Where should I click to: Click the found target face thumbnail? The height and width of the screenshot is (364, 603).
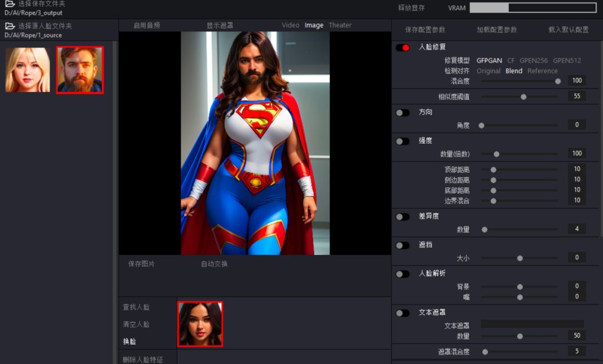[200, 324]
